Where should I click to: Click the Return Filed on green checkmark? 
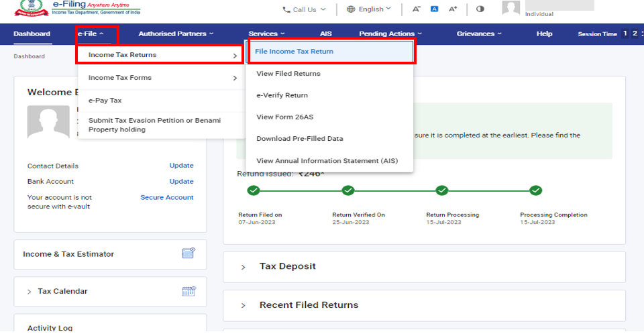pyautogui.click(x=253, y=191)
